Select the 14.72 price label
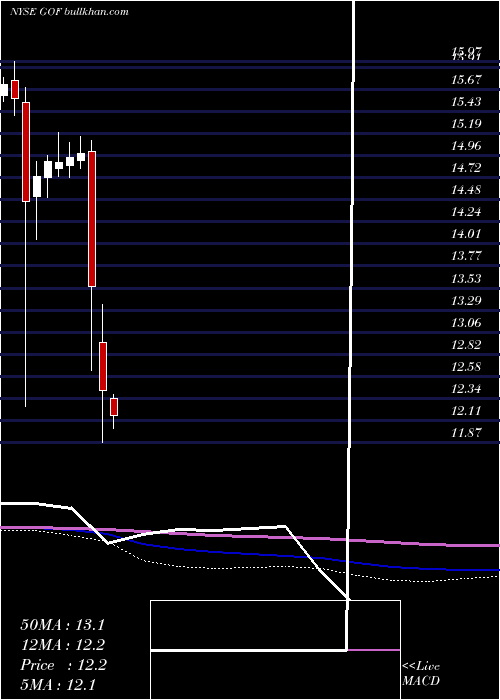 (x=467, y=168)
